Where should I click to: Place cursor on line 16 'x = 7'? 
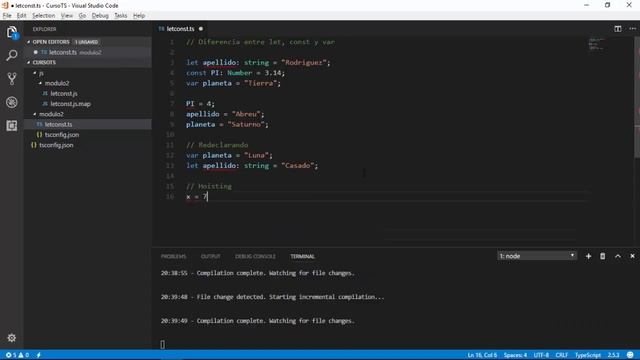coord(197,197)
